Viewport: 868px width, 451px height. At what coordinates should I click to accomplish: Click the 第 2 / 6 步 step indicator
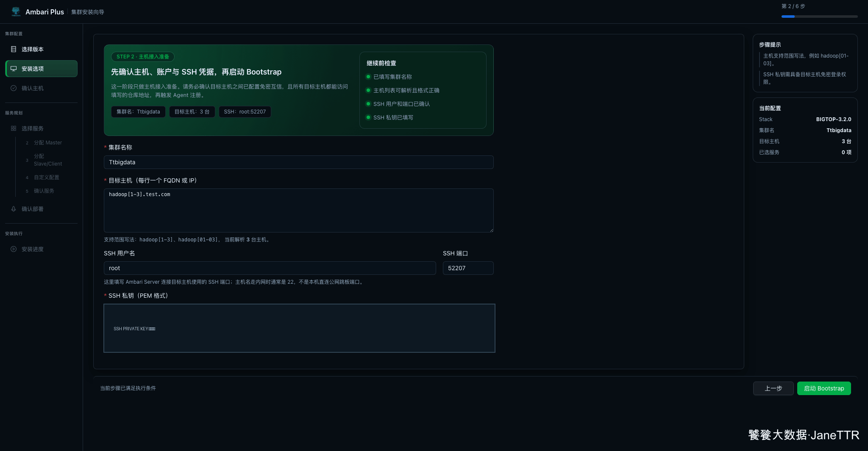tap(793, 6)
